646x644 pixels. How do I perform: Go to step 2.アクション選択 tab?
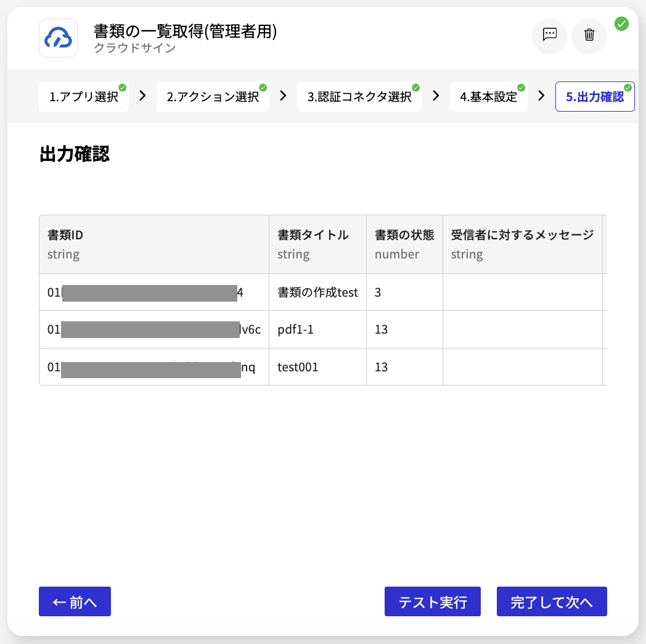[213, 96]
